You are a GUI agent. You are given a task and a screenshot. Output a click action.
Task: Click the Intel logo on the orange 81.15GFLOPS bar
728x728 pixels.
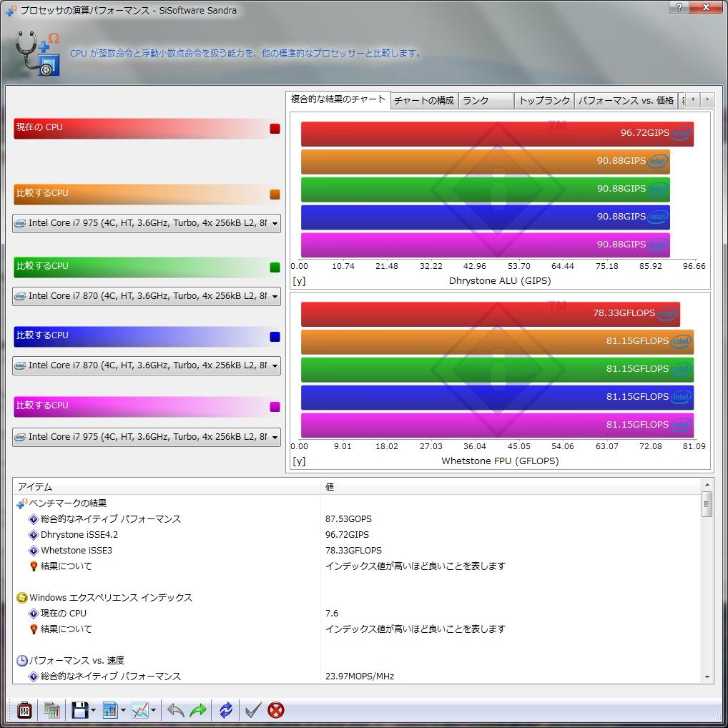point(682,341)
